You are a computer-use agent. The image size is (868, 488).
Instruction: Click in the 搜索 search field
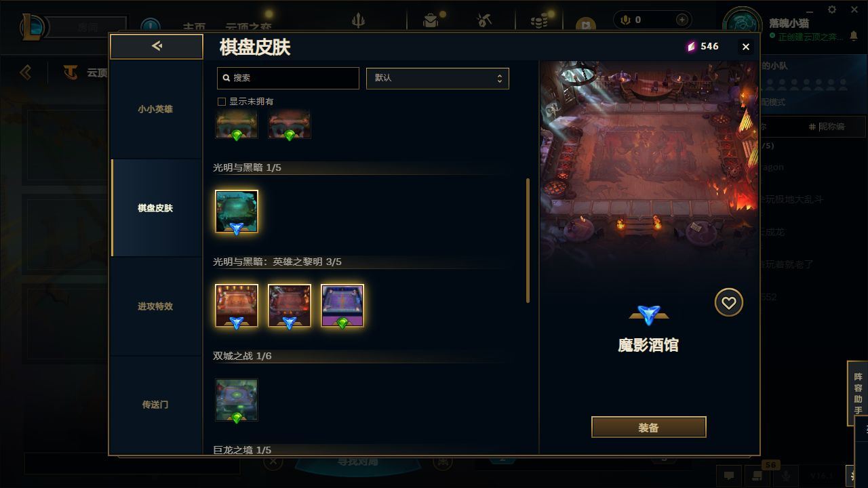tap(288, 78)
